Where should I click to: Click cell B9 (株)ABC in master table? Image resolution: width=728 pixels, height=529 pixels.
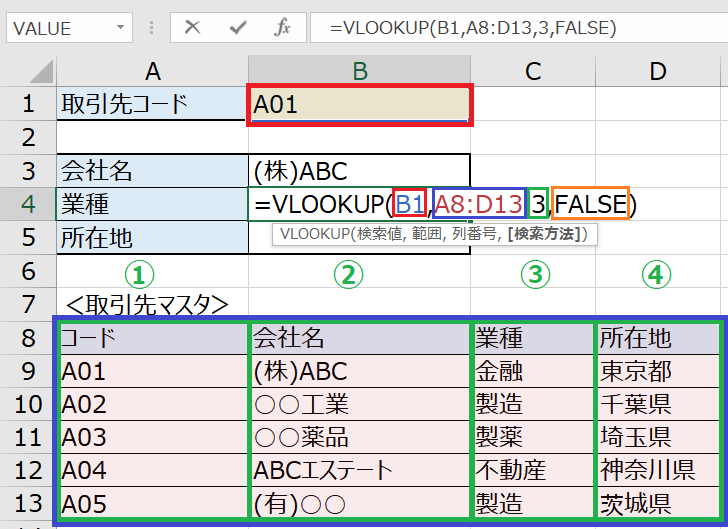[360, 371]
